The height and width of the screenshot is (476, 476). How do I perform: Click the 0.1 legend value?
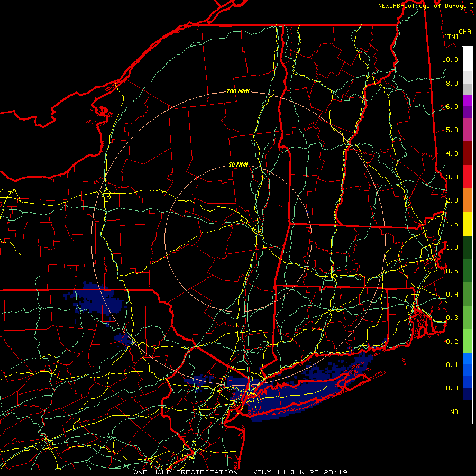click(452, 364)
